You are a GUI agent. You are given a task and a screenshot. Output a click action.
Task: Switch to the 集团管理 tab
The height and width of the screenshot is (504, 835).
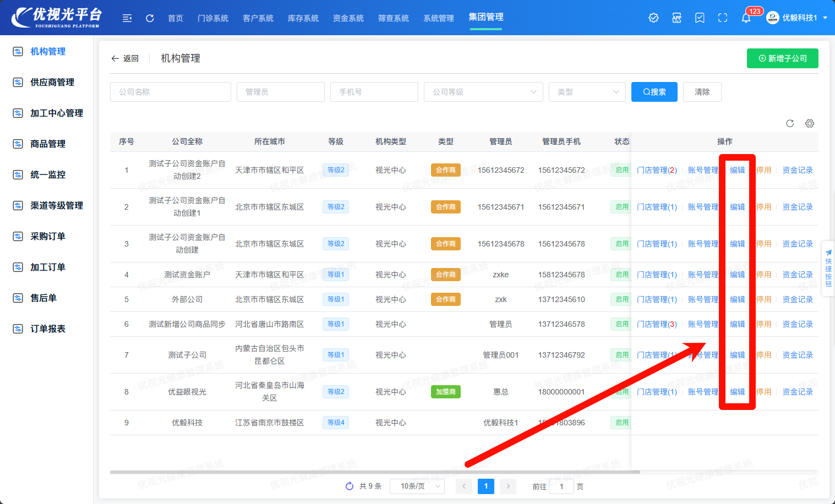click(x=486, y=17)
